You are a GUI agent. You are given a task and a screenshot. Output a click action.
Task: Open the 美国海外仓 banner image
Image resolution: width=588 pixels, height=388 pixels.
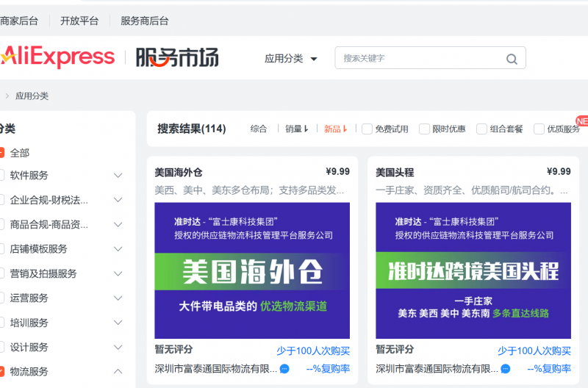coord(252,270)
